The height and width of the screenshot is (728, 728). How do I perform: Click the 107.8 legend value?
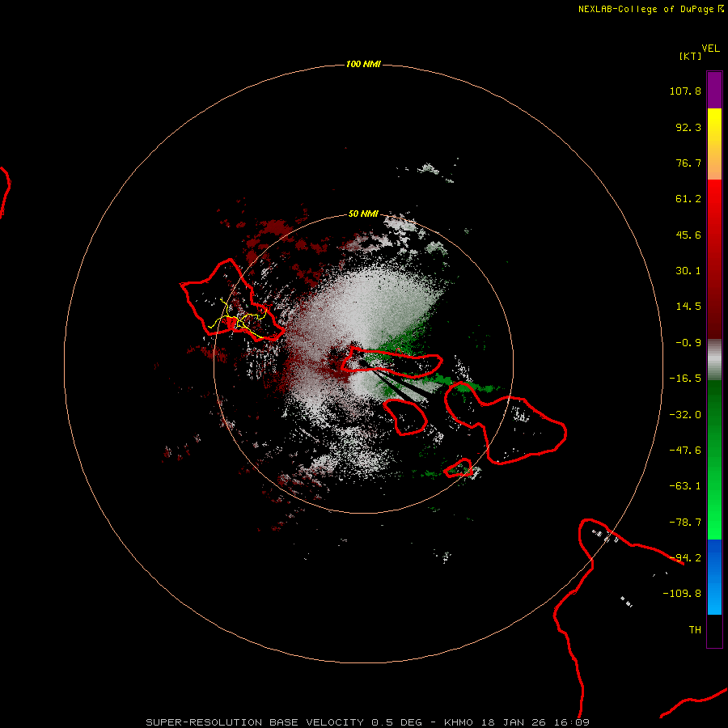(x=685, y=91)
